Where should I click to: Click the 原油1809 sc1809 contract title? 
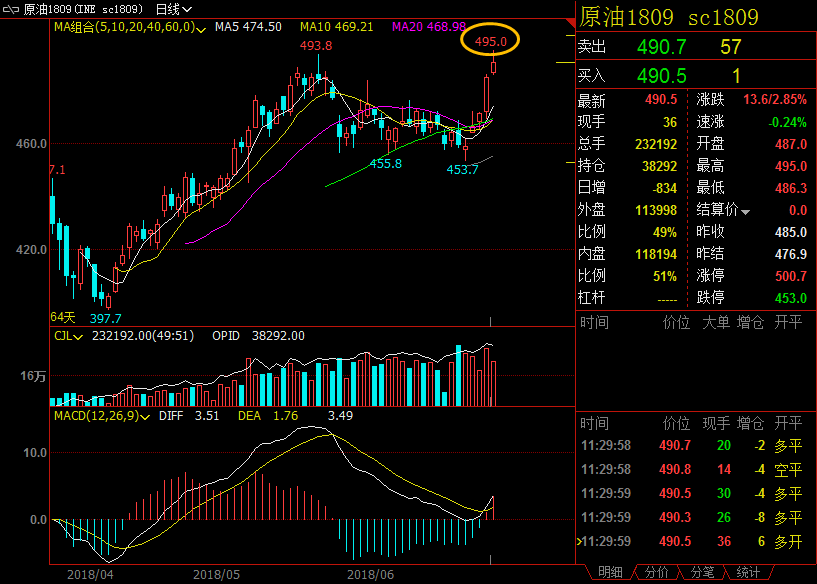tap(669, 16)
